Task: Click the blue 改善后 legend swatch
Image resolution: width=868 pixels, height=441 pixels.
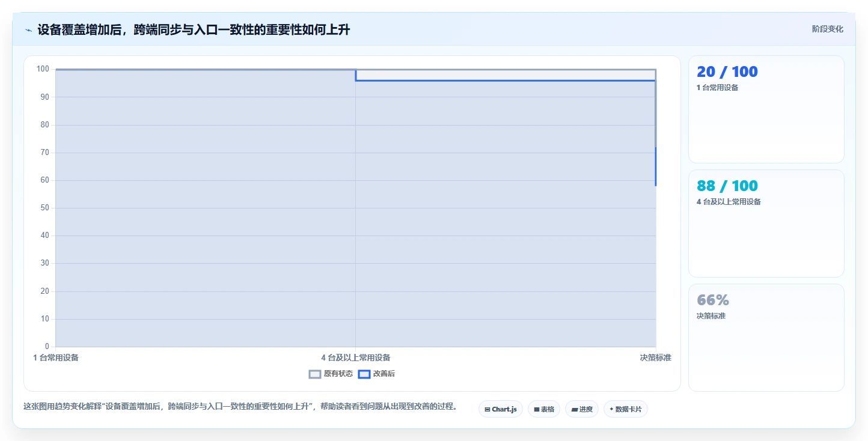Action: pyautogui.click(x=364, y=374)
